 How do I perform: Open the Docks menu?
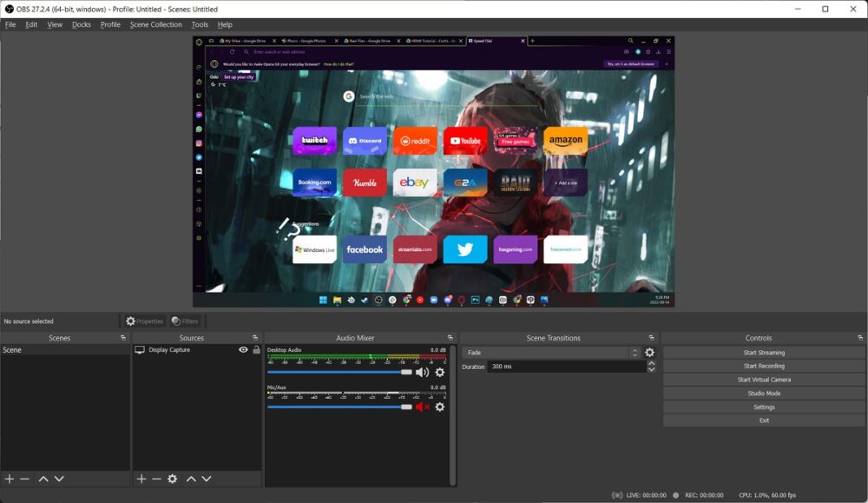[x=82, y=24]
